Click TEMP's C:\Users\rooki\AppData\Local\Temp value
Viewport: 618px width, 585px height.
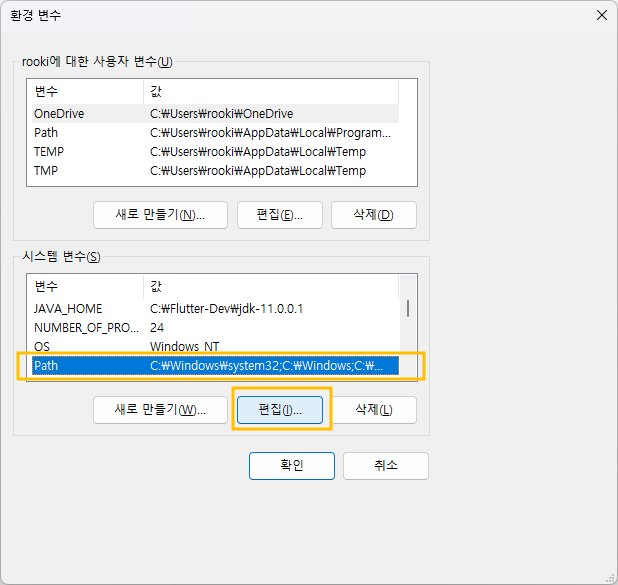point(258,151)
